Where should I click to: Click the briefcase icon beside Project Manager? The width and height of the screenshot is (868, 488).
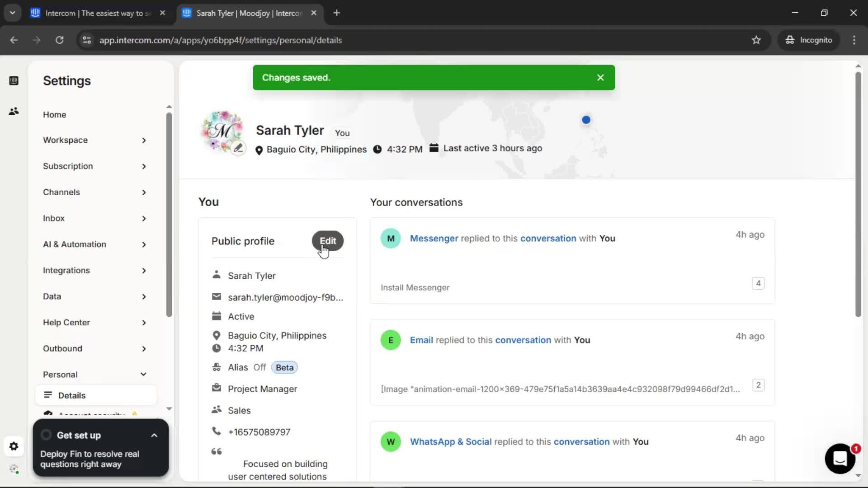tap(217, 388)
